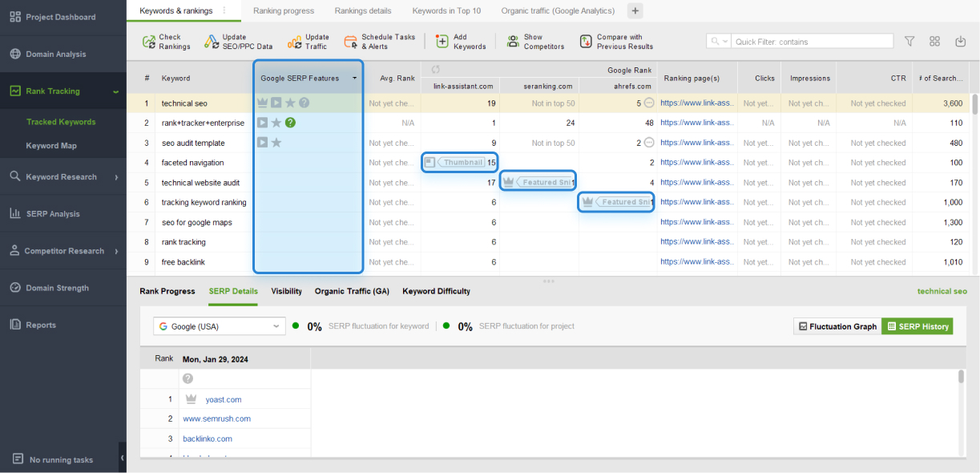980x473 pixels.
Task: Click Update SEO/PPC Data icon
Action: (211, 42)
